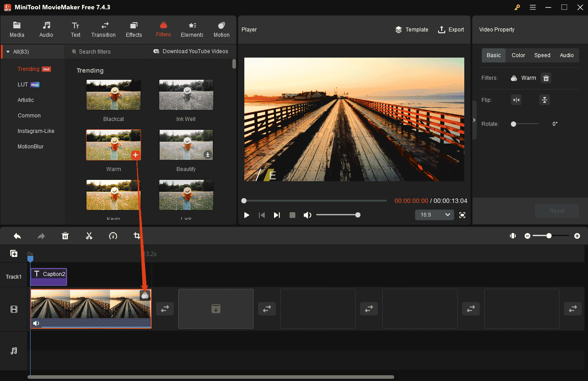The image size is (588, 381).
Task: Add transition after first video clip
Action: 165,309
